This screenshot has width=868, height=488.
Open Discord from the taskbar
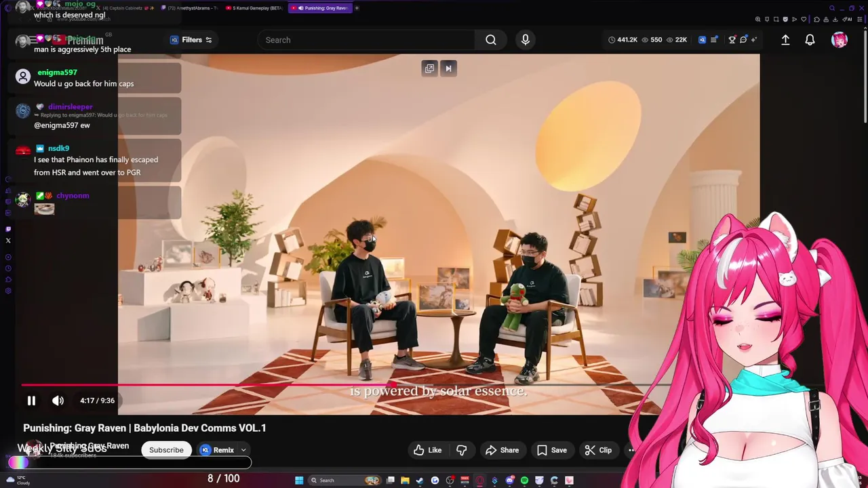coord(509,481)
